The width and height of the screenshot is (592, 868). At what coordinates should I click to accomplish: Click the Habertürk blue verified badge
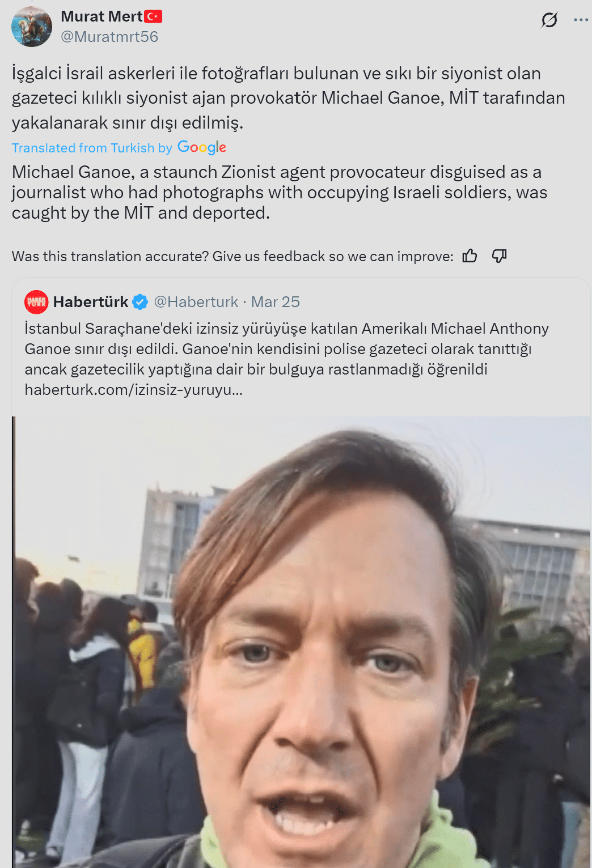click(x=140, y=302)
